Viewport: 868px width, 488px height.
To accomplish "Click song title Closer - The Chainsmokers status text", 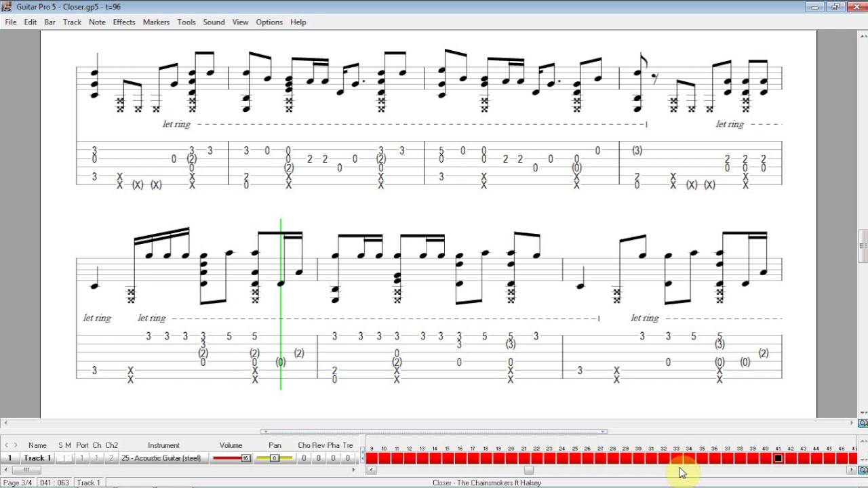I will click(487, 483).
